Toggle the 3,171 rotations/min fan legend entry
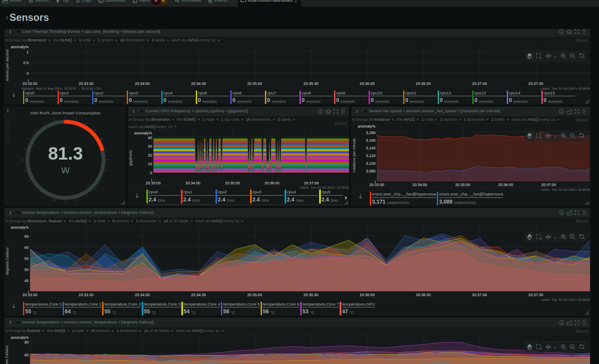Screen dimensions: 599x364 click(403, 198)
